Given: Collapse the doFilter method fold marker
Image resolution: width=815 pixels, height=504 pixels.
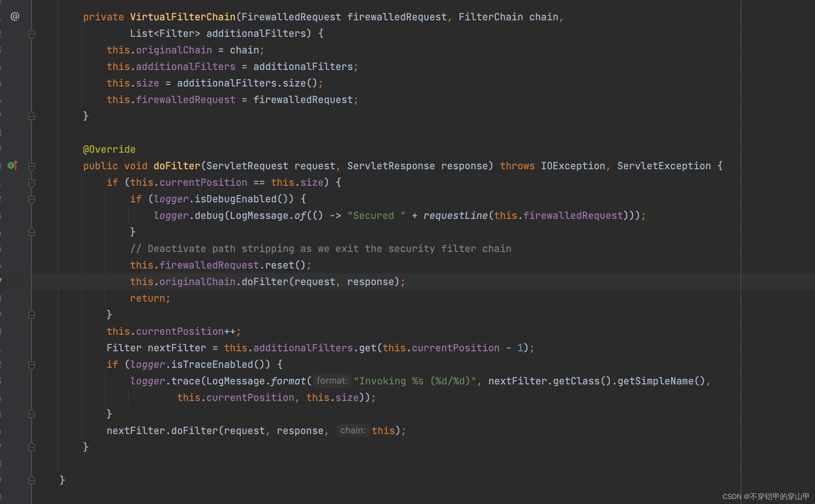Looking at the screenshot, I should pos(32,166).
